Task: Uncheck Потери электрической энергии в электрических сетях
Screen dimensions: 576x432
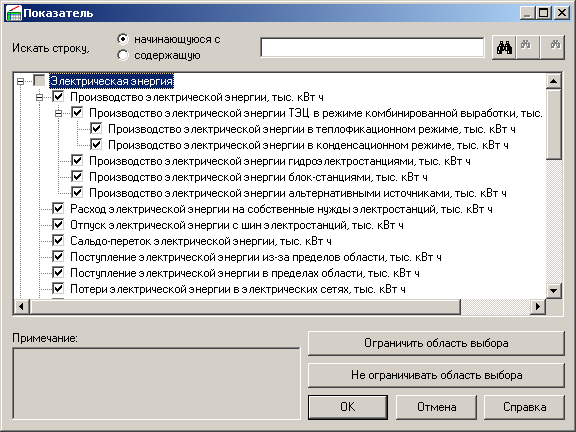Action: 58,289
